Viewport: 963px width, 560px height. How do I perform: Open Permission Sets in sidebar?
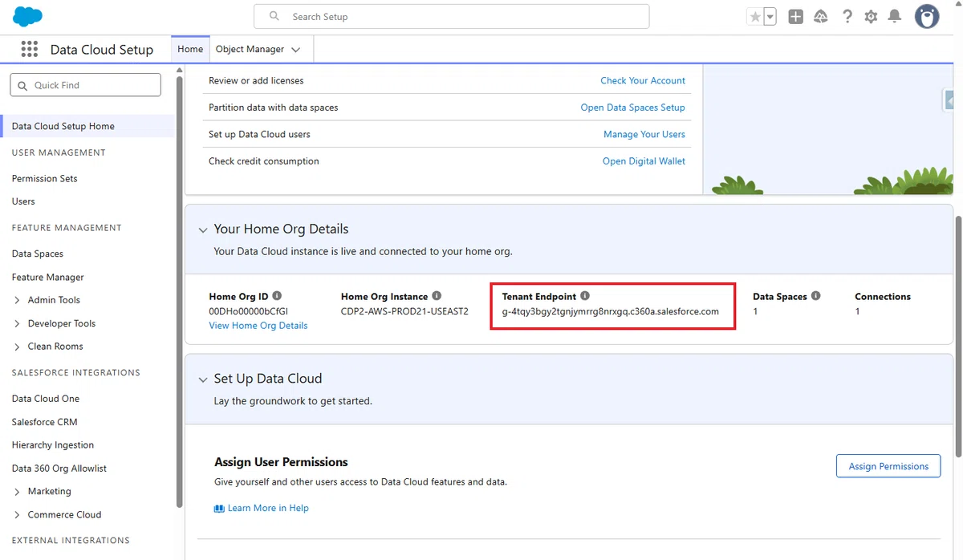pyautogui.click(x=45, y=178)
